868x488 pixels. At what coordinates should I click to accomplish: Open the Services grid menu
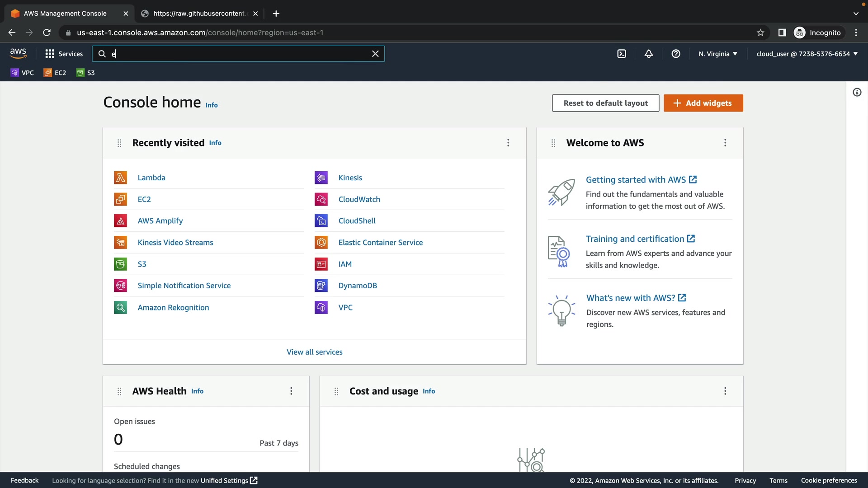click(64, 54)
